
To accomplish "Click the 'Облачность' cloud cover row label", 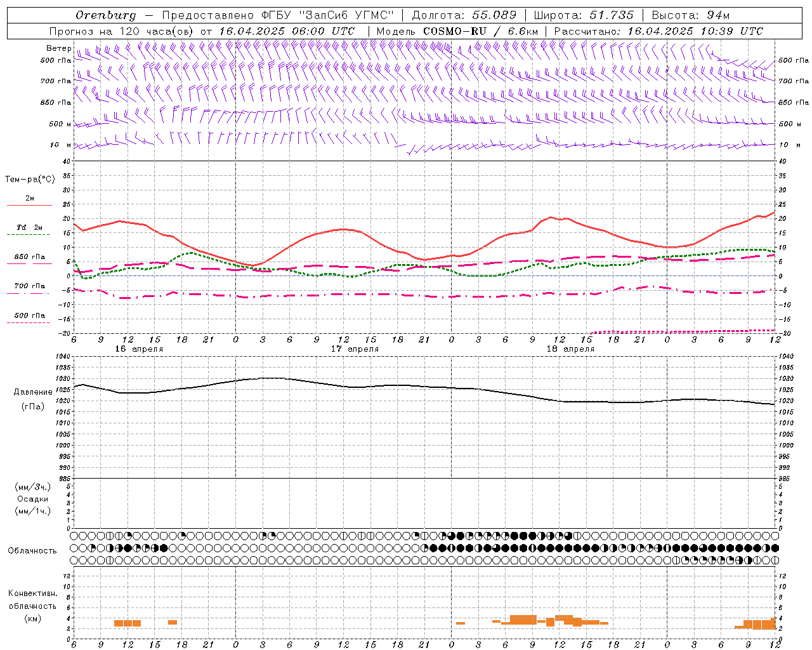I will [x=32, y=551].
